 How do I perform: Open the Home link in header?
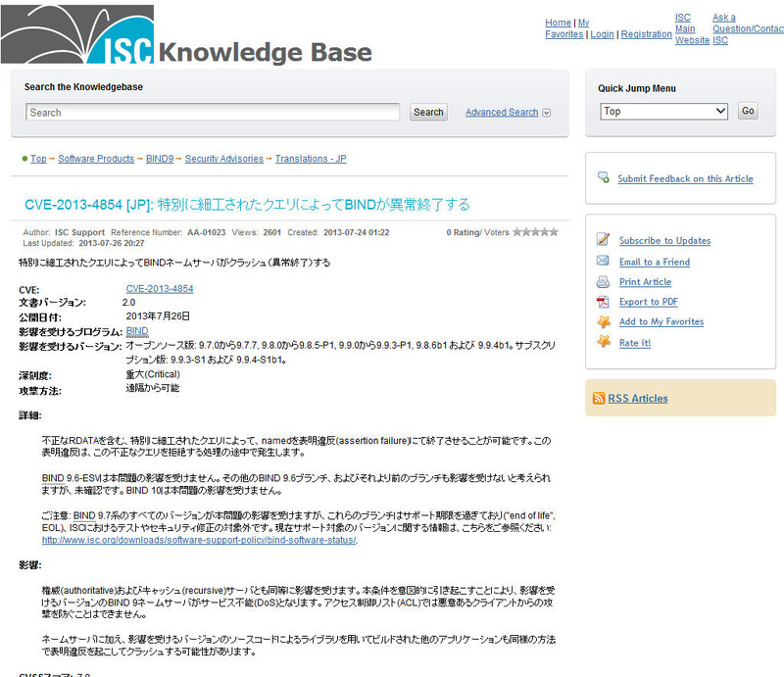point(558,23)
